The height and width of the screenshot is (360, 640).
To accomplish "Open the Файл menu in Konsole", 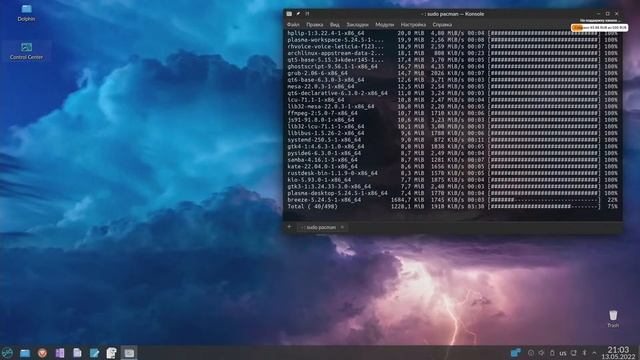I will (293, 24).
